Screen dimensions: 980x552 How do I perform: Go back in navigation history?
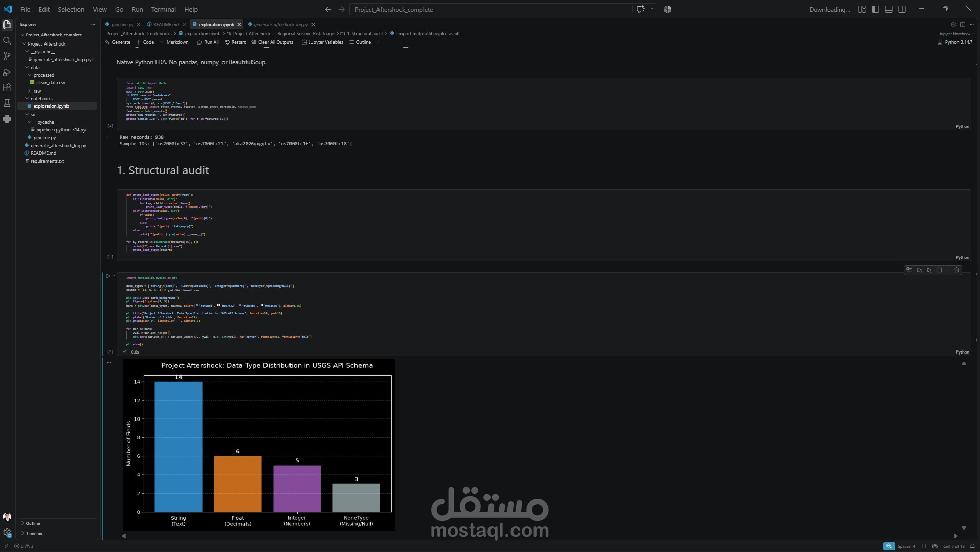(x=328, y=9)
